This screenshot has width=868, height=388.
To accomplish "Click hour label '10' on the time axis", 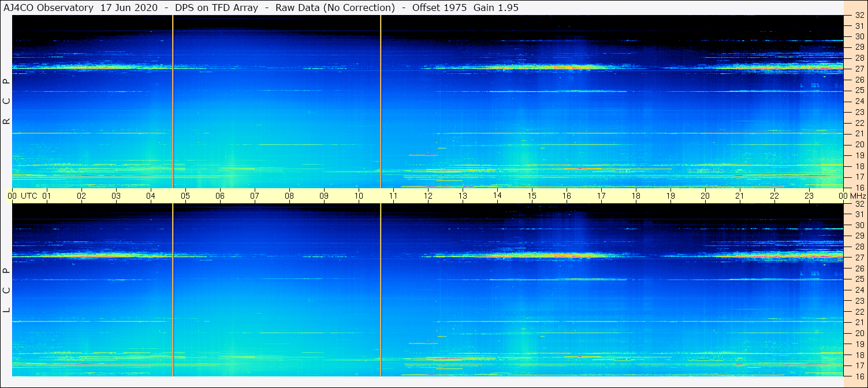I will 359,196.
